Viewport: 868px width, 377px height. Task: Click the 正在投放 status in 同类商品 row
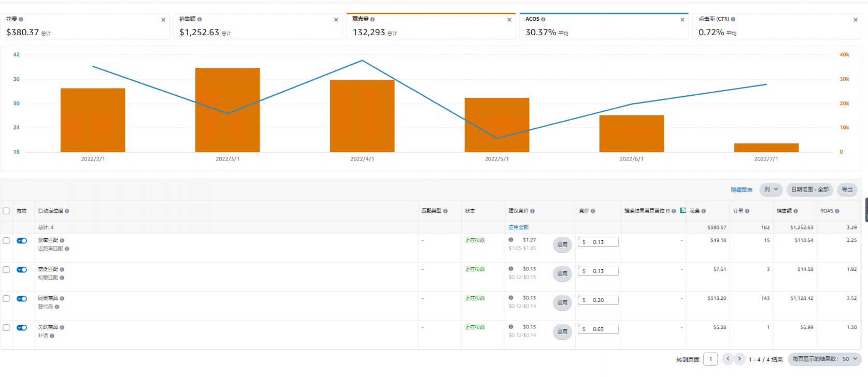[475, 298]
